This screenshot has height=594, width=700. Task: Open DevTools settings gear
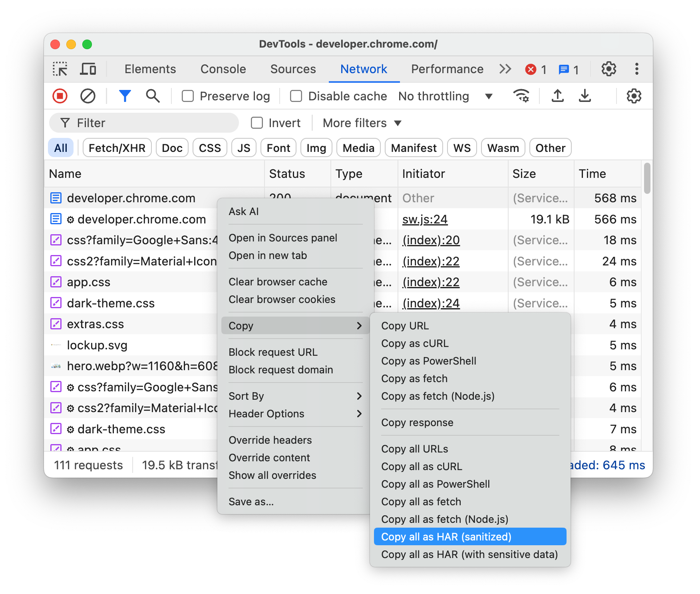[609, 69]
